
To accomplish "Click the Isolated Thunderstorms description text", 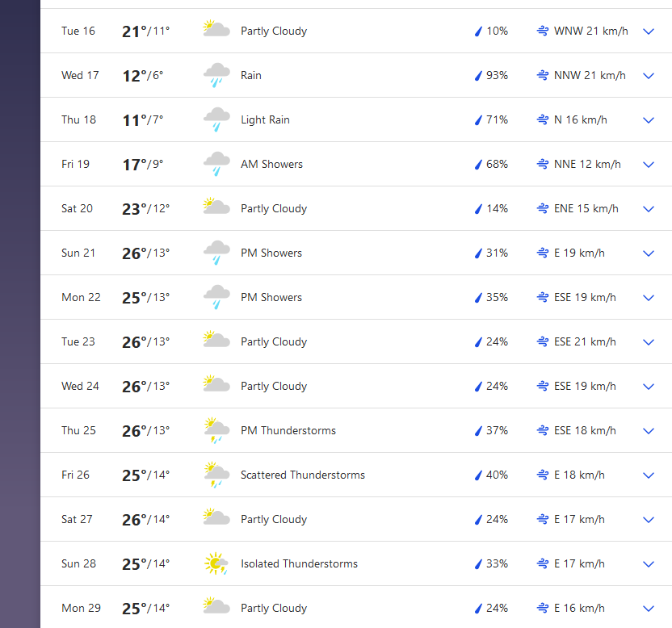I will point(299,564).
